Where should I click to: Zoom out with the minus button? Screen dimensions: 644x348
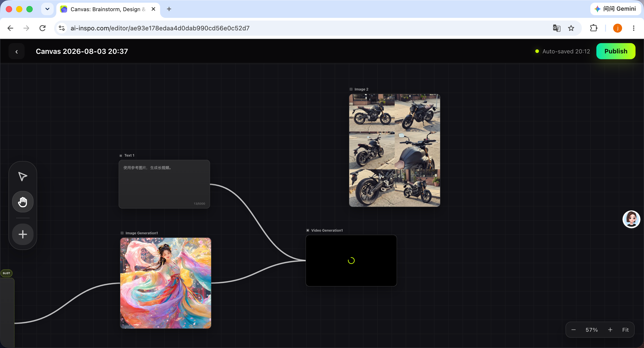(574, 330)
